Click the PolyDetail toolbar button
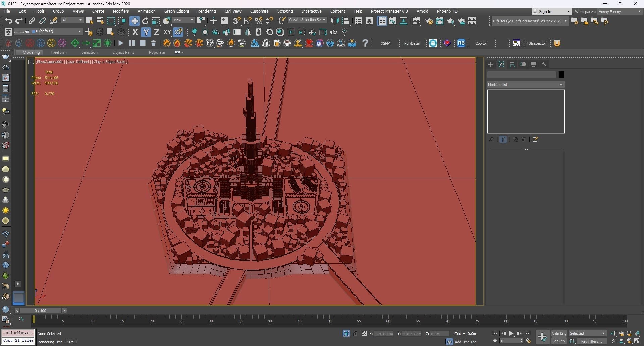 coord(412,43)
